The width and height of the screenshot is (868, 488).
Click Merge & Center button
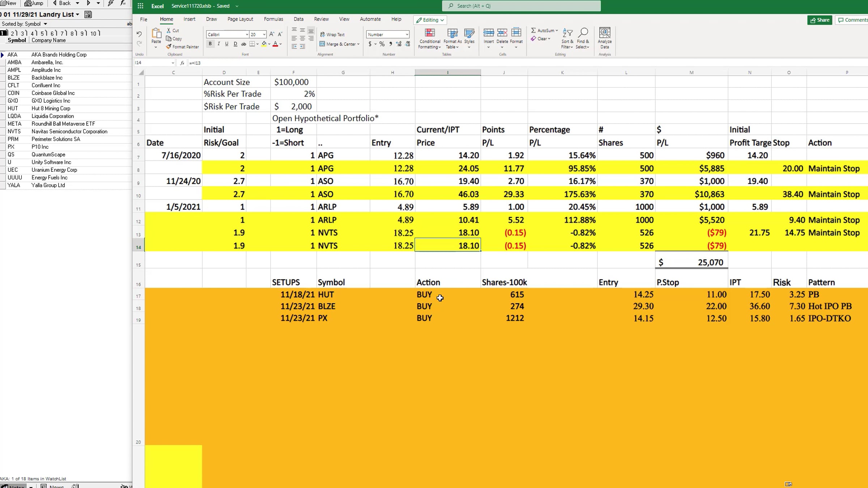tap(339, 44)
